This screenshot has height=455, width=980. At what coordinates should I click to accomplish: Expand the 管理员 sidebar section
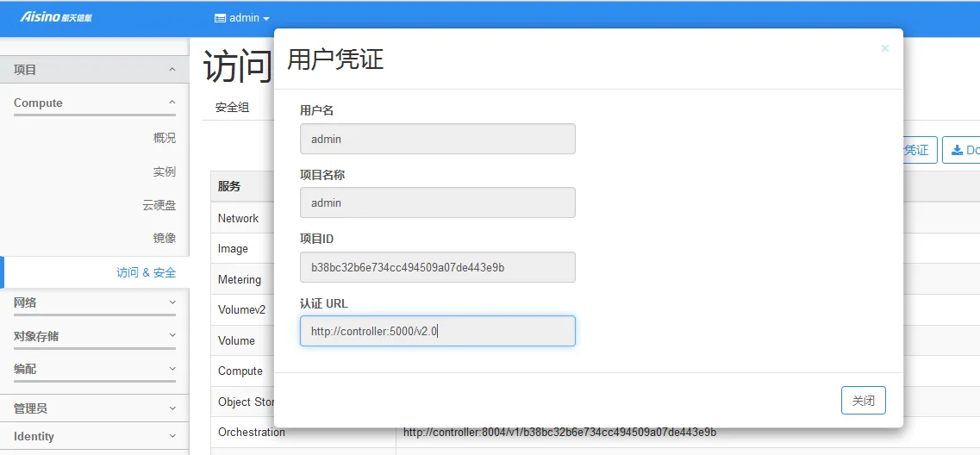94,408
